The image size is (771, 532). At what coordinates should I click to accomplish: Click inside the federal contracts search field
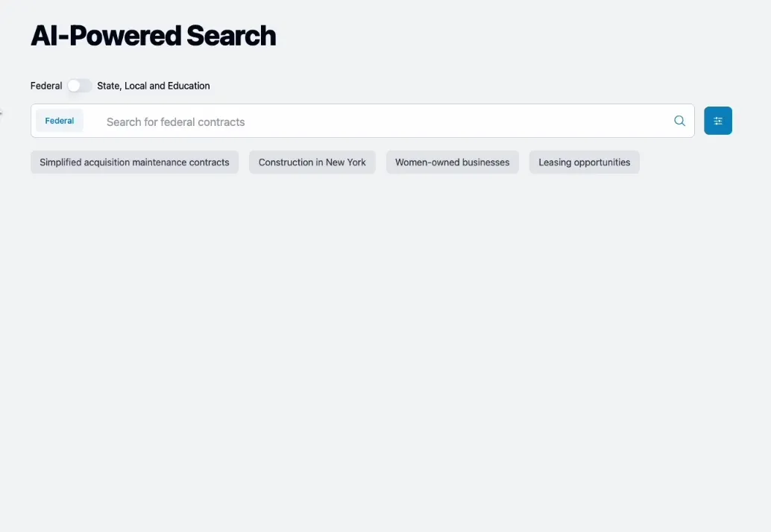298,121
